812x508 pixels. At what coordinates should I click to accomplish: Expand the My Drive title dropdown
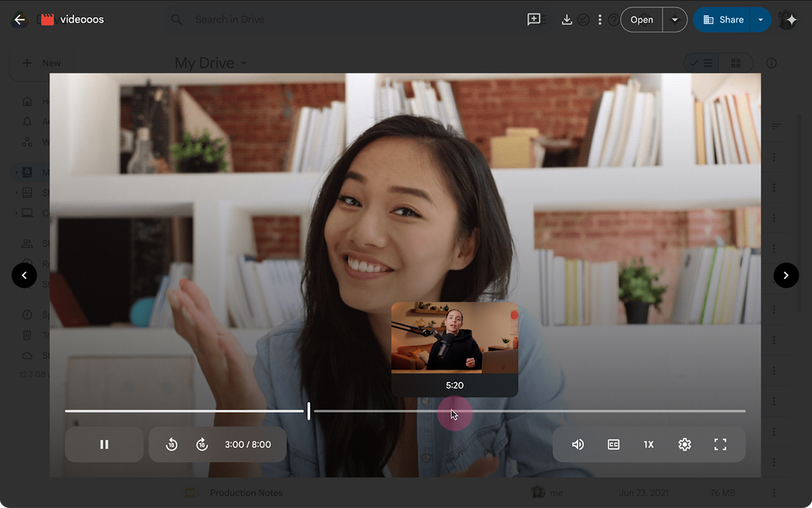244,64
